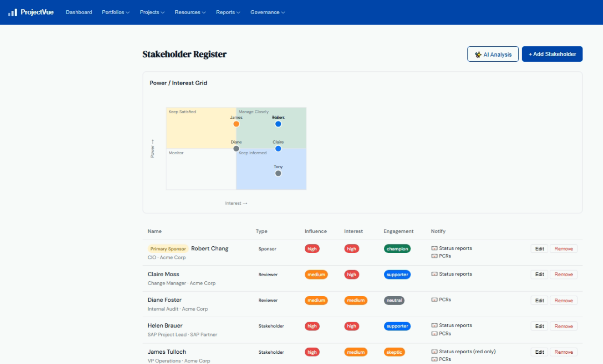Edit Claire Moss's entry
603x364 pixels.
pyautogui.click(x=539, y=274)
